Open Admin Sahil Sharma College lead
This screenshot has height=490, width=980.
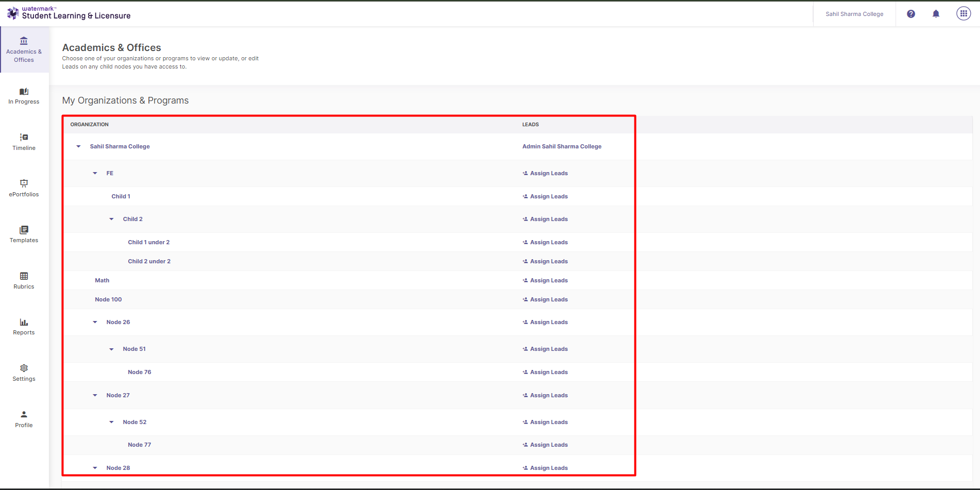(x=562, y=146)
